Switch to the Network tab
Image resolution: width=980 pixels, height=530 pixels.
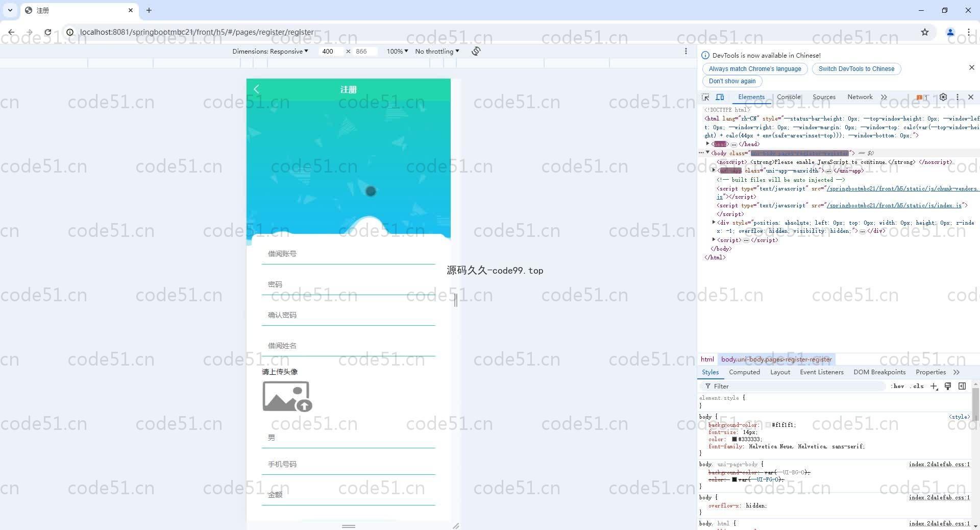860,97
